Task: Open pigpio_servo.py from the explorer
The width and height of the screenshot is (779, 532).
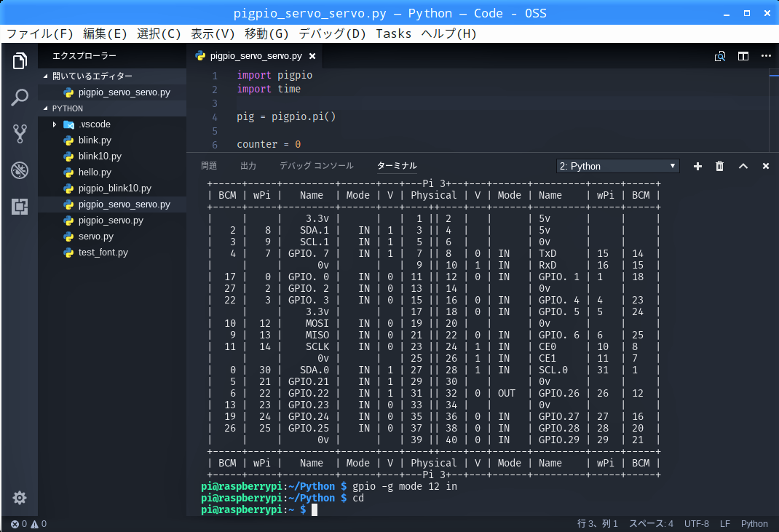Action: point(112,220)
